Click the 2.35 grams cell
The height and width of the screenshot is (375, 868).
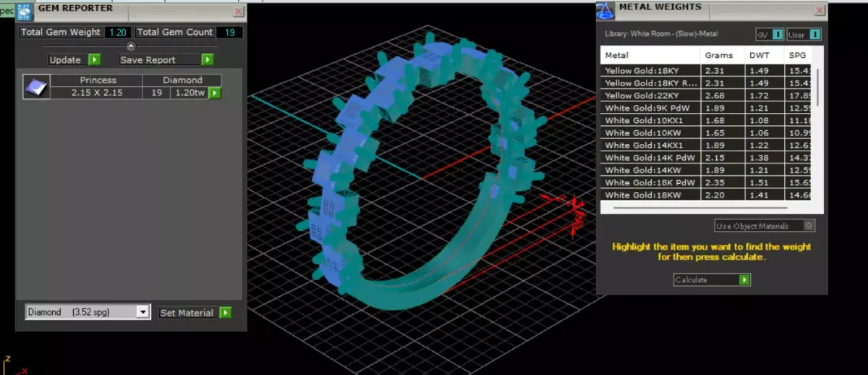pyautogui.click(x=723, y=182)
